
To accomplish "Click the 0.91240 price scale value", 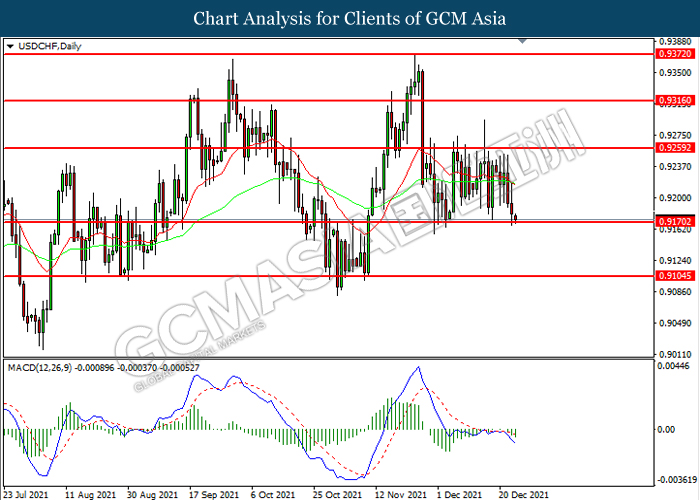I will point(675,260).
